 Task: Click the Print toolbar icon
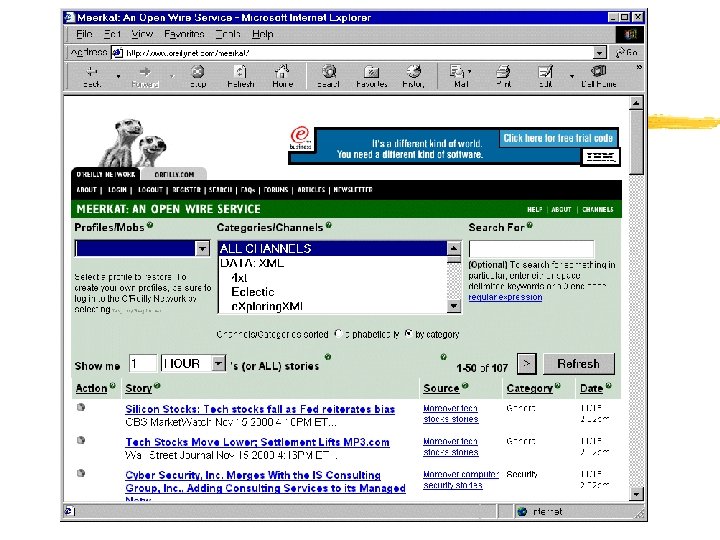tap(503, 72)
